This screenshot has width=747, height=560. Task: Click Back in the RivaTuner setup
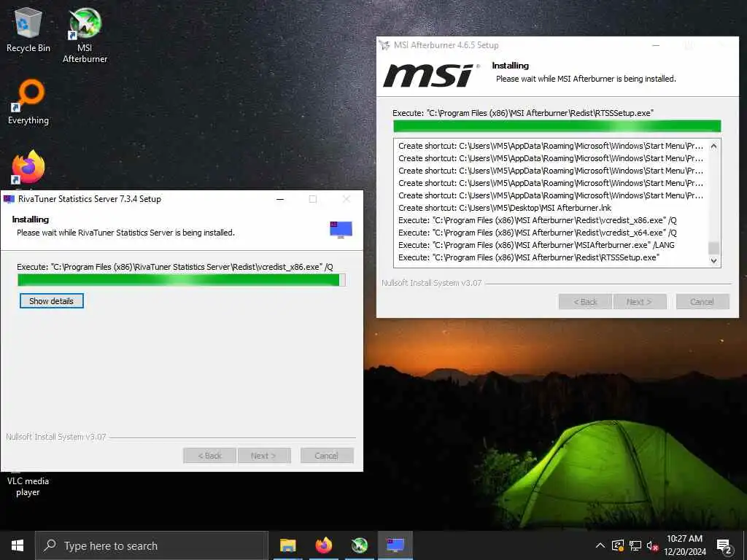pos(209,456)
